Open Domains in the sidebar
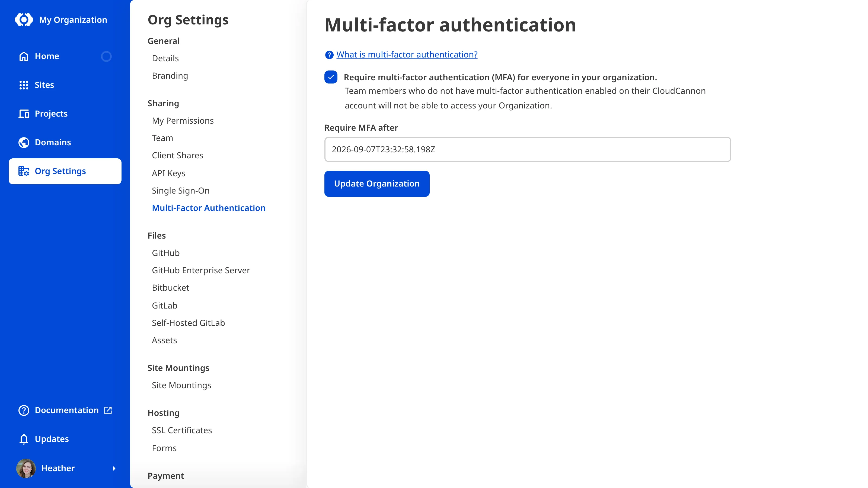The width and height of the screenshot is (868, 488). click(65, 142)
